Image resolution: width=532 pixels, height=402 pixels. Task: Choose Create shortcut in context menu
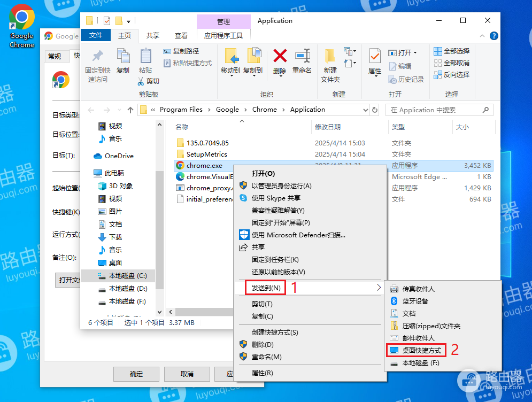point(275,333)
